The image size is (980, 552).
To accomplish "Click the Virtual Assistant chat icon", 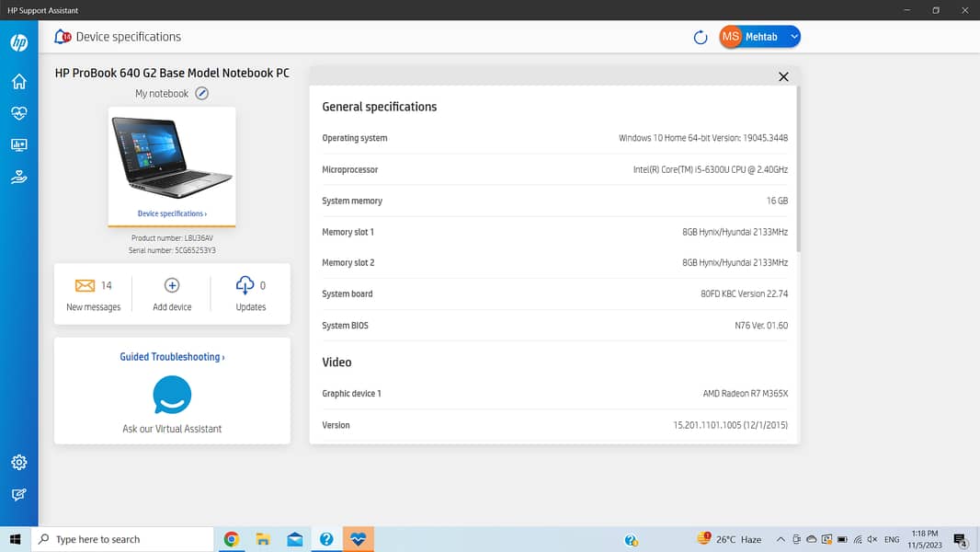I will coord(172,396).
